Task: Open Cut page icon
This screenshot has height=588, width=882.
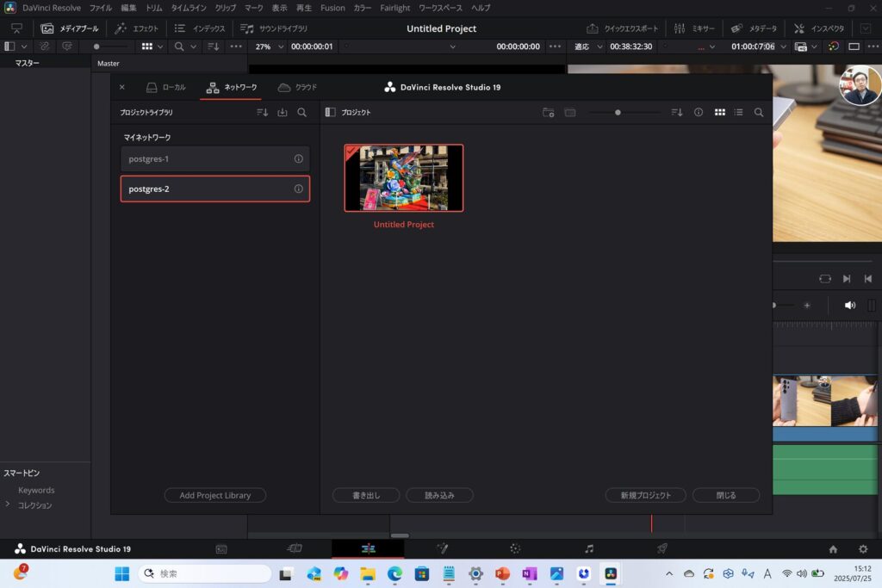Action: tap(295, 548)
